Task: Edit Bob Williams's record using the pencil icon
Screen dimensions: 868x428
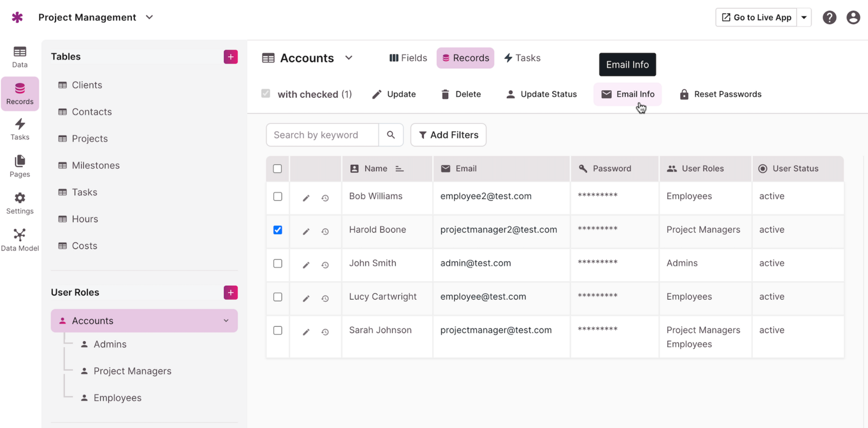Action: point(306,197)
